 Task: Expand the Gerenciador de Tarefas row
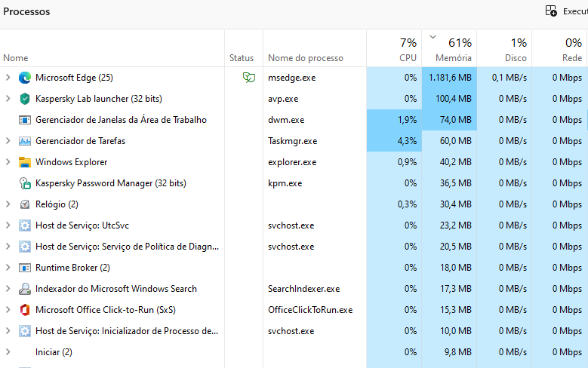8,141
